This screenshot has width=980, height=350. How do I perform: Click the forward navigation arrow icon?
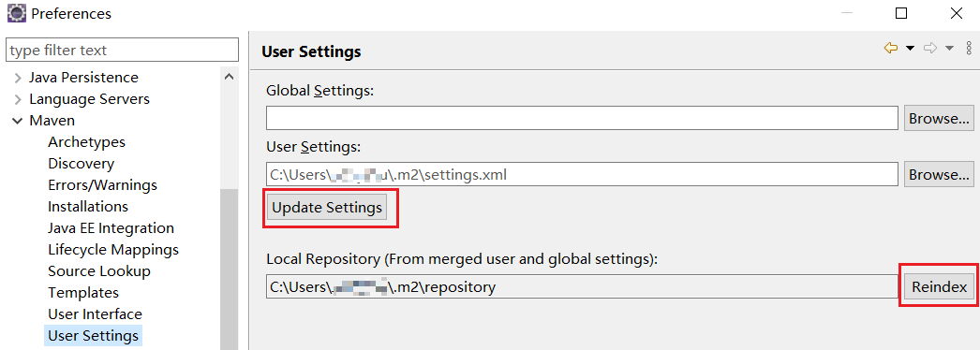pyautogui.click(x=930, y=49)
